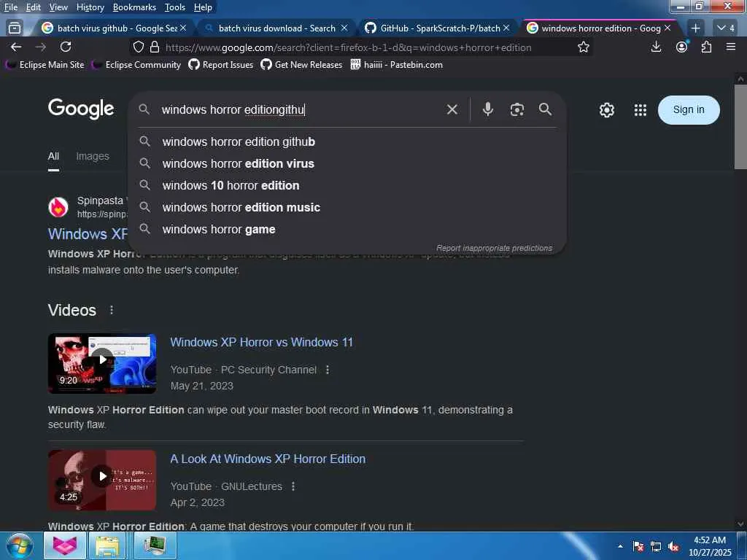The height and width of the screenshot is (560, 747).
Task: Open the Tools menu
Action: [175, 7]
